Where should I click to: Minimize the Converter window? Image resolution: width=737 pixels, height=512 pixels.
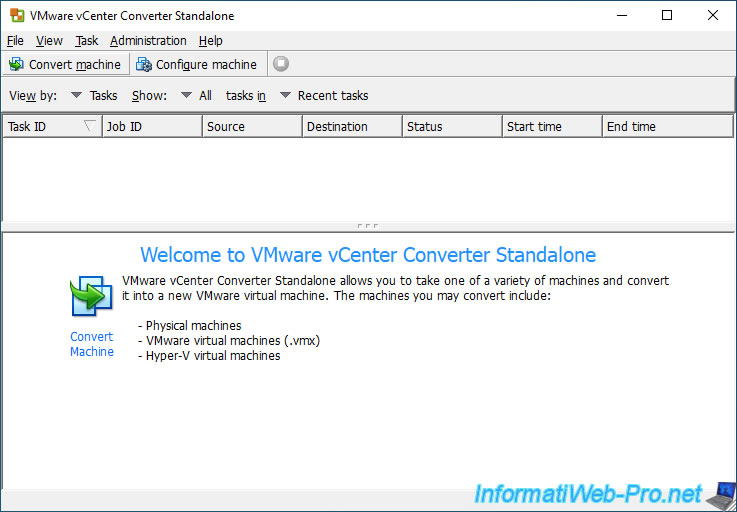[x=622, y=16]
